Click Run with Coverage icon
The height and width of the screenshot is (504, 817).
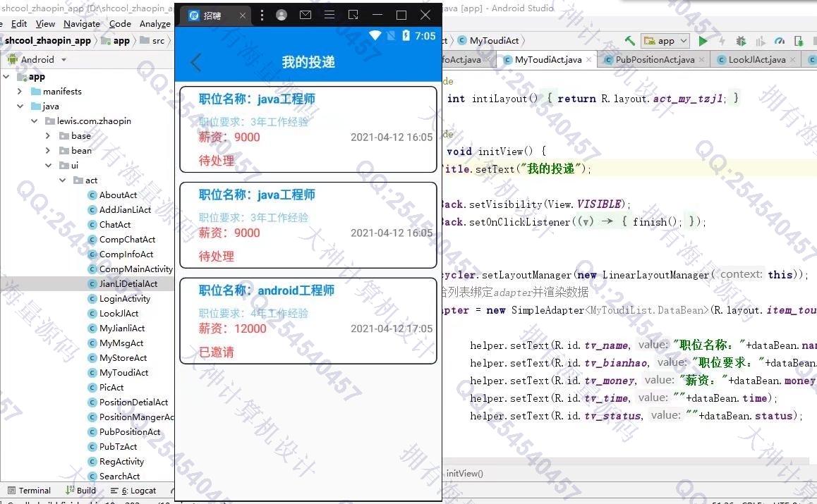point(761,41)
